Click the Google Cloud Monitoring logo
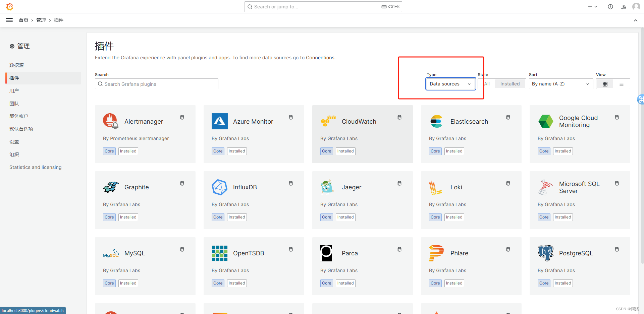The height and width of the screenshot is (314, 644). point(546,121)
